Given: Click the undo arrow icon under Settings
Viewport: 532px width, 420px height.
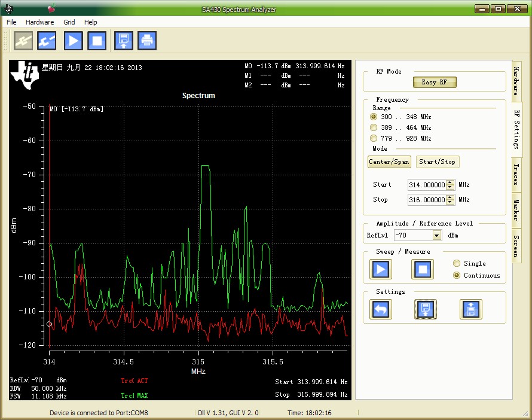Looking at the screenshot, I should click(x=380, y=309).
